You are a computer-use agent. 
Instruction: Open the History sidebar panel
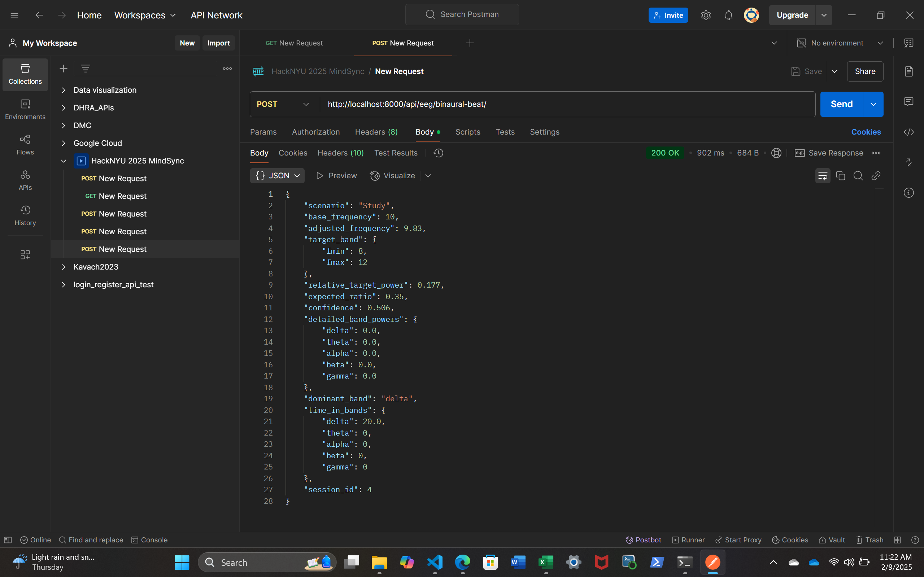[x=25, y=215]
